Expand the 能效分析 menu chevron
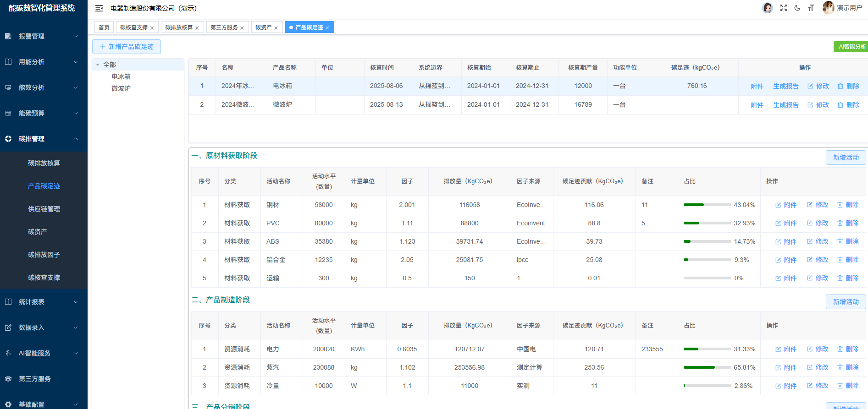The width and height of the screenshot is (868, 409). coord(76,87)
